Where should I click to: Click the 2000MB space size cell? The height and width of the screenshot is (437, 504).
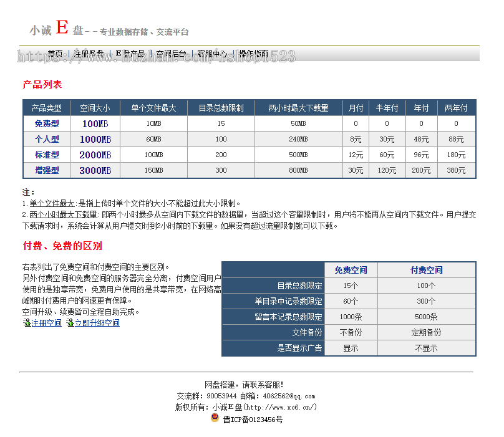pyautogui.click(x=95, y=155)
